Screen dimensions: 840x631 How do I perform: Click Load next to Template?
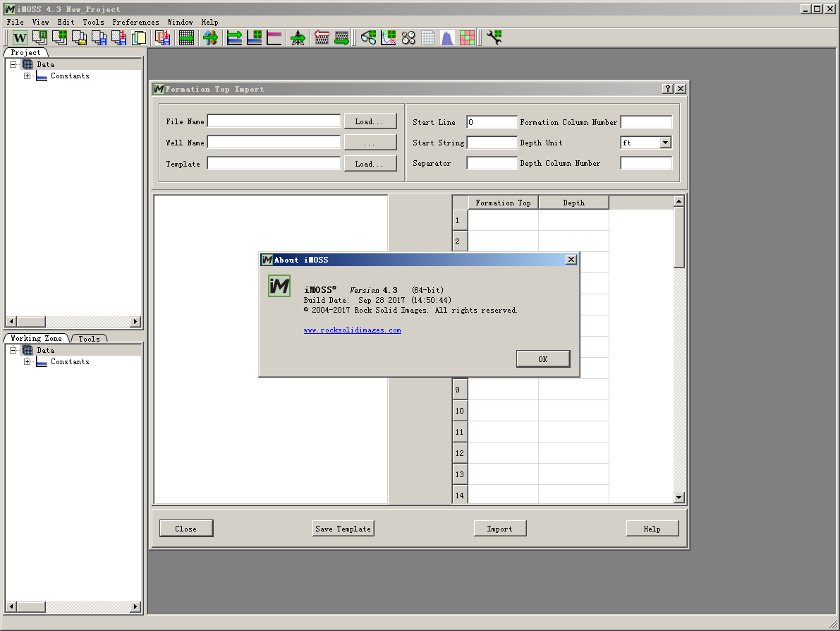click(370, 164)
